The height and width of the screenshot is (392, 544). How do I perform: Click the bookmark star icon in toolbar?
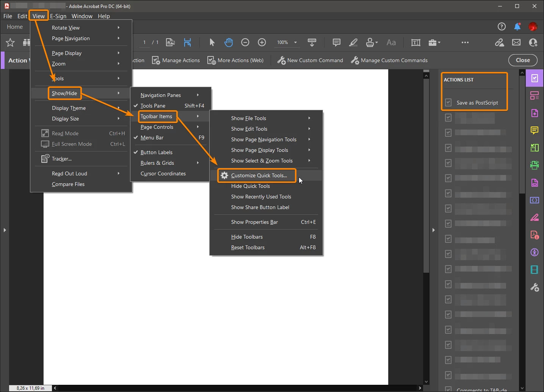point(10,42)
